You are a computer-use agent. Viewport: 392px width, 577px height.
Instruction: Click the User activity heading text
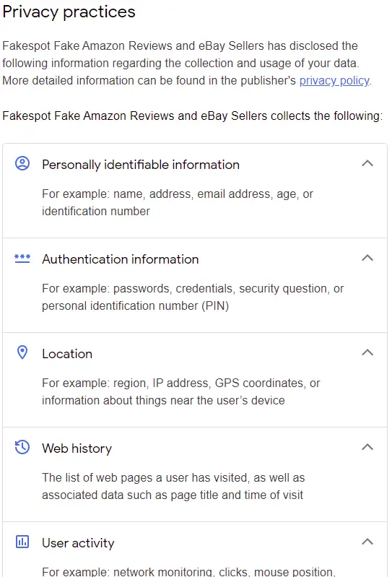click(x=78, y=543)
